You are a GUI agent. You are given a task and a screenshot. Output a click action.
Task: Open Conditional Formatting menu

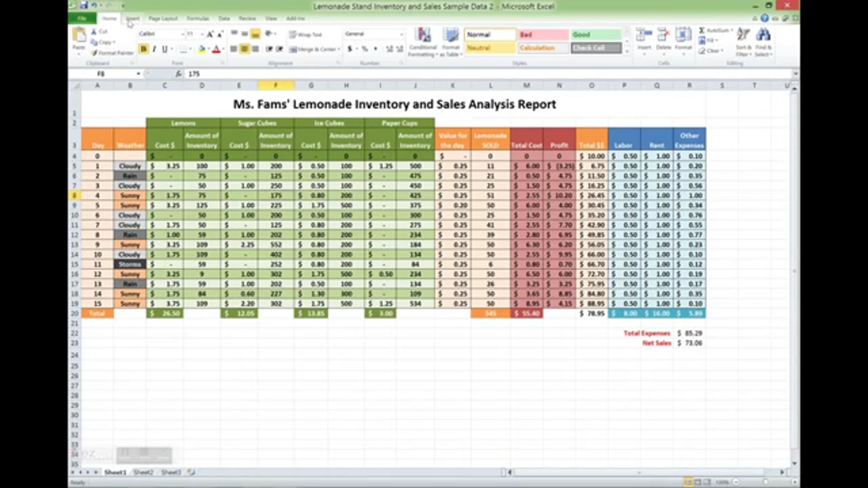[422, 42]
